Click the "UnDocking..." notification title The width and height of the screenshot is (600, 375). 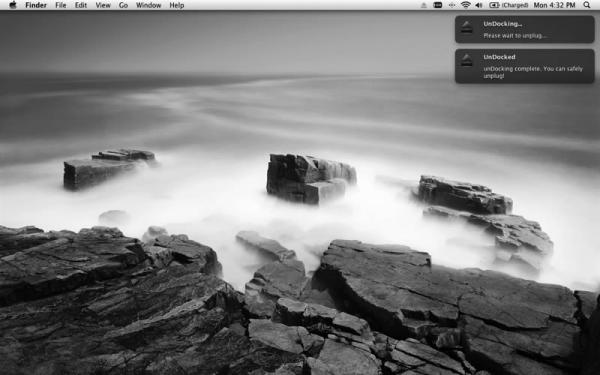(502, 24)
